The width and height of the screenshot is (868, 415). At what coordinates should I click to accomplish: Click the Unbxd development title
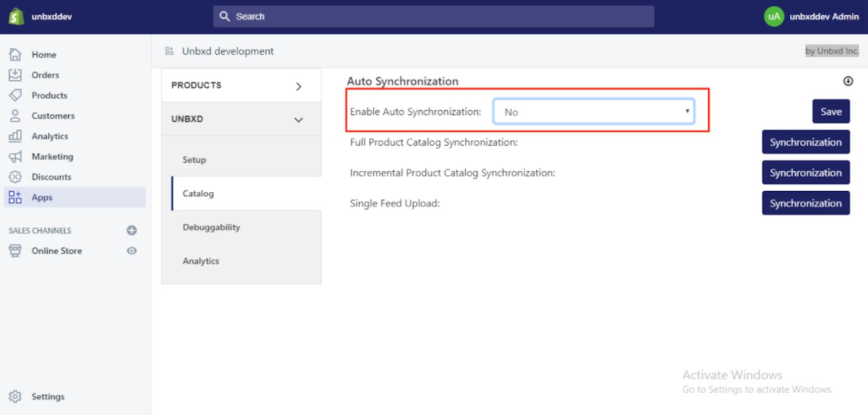(228, 51)
